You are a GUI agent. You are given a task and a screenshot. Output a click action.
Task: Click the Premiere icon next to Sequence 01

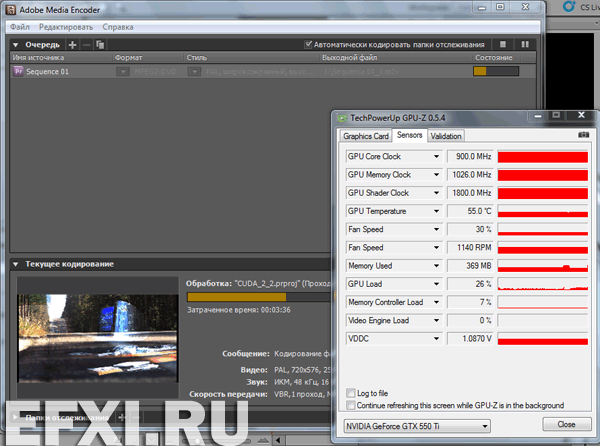(18, 71)
